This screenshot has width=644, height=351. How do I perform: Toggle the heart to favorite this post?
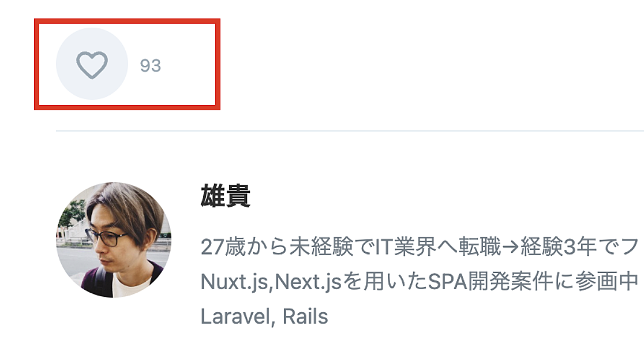coord(92,65)
